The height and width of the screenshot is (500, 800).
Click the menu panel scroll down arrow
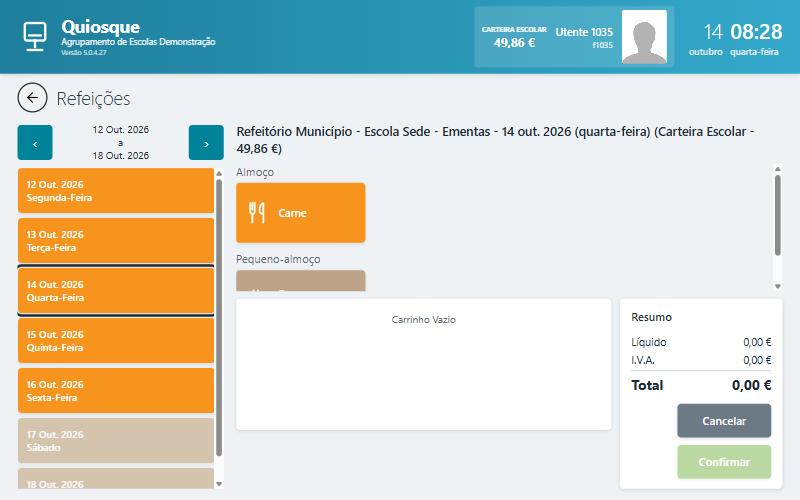(x=778, y=286)
